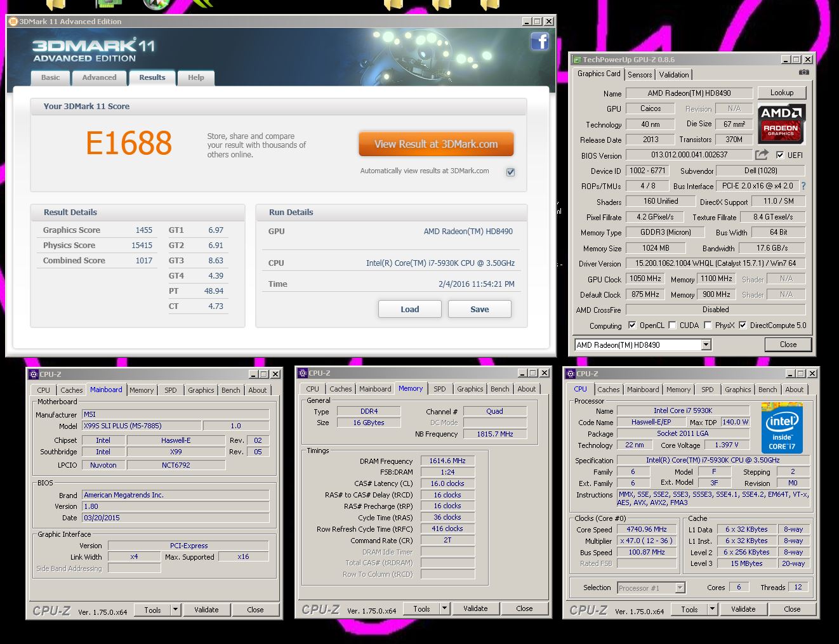Open About tab in CPU-Z Mainboard window
The image size is (839, 644).
(258, 390)
